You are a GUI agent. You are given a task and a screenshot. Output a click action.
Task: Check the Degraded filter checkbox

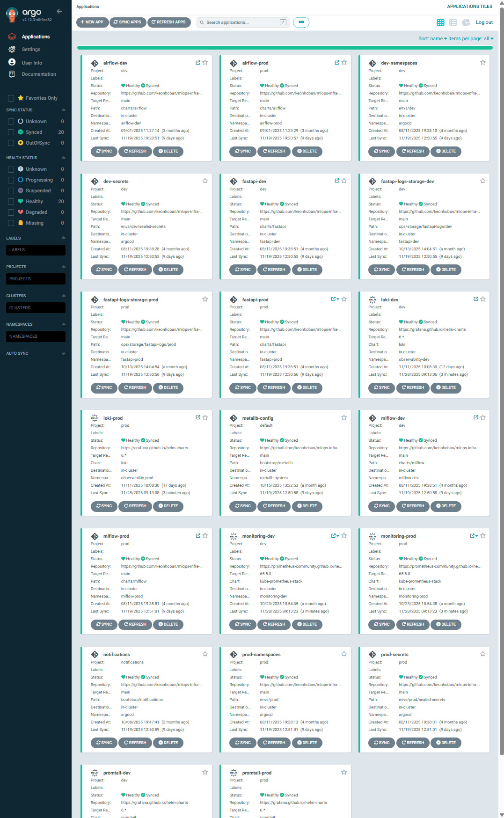11,212
